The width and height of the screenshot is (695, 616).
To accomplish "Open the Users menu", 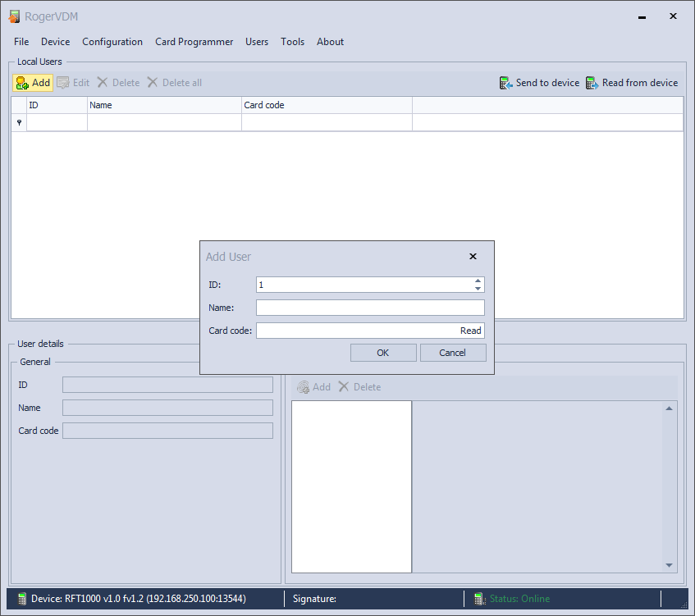I will (x=257, y=42).
